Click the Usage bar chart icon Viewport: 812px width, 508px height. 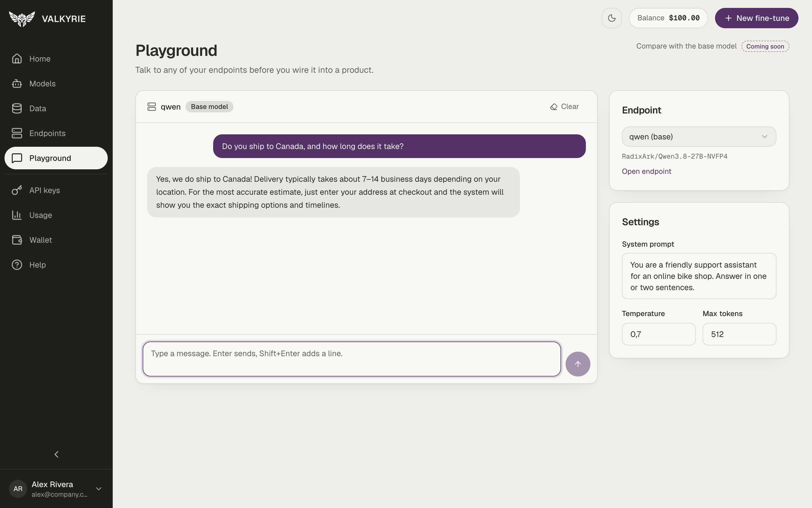click(17, 215)
